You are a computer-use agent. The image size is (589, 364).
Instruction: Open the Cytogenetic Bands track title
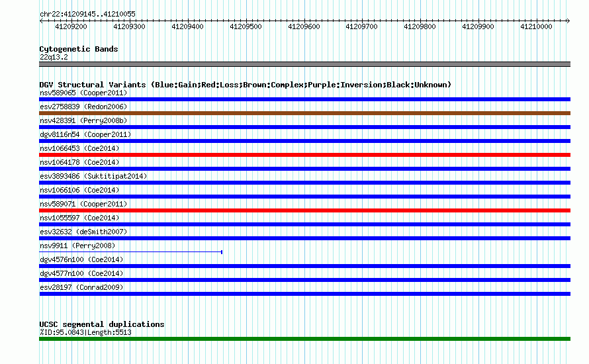[x=79, y=49]
